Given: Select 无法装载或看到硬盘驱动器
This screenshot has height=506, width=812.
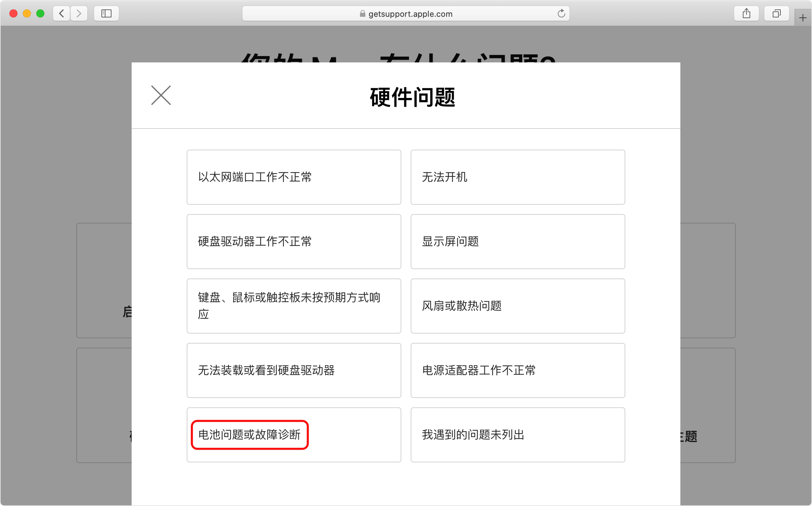Looking at the screenshot, I should tap(294, 370).
